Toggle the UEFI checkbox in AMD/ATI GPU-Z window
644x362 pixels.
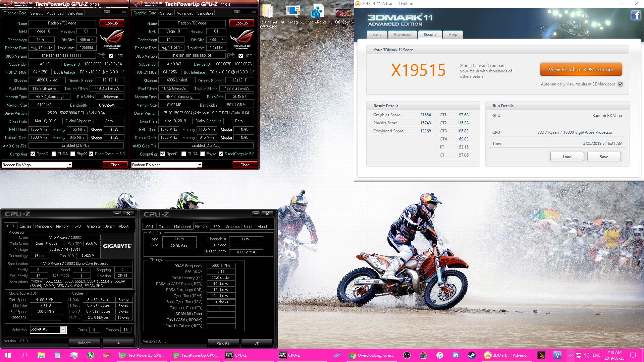pos(240,56)
